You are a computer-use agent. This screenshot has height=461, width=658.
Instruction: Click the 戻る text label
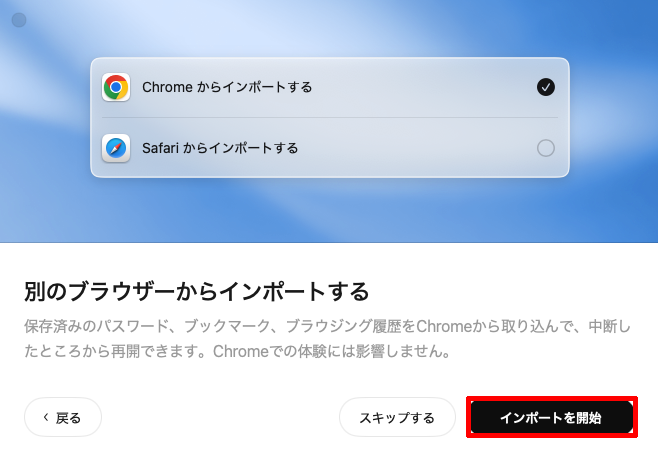click(x=68, y=418)
